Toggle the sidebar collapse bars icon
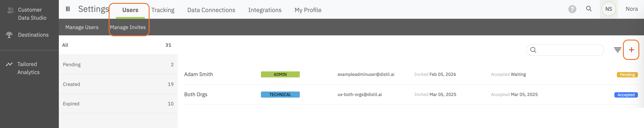 pyautogui.click(x=68, y=9)
